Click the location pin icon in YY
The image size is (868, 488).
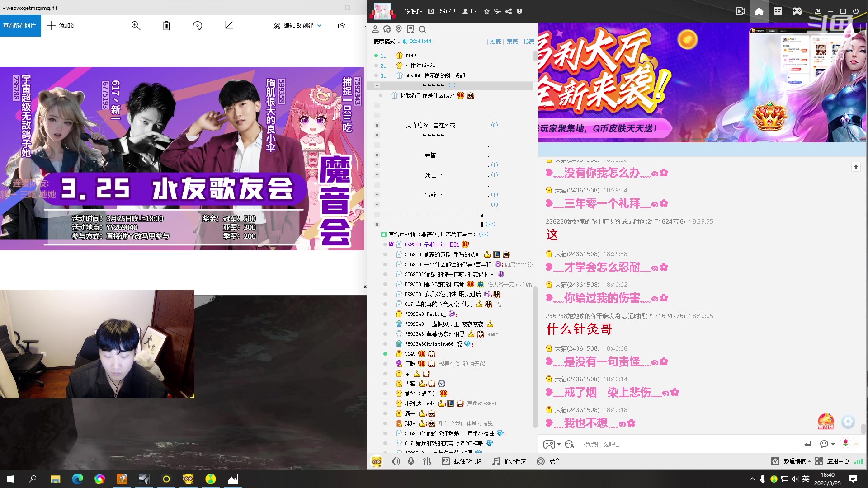pyautogui.click(x=399, y=29)
